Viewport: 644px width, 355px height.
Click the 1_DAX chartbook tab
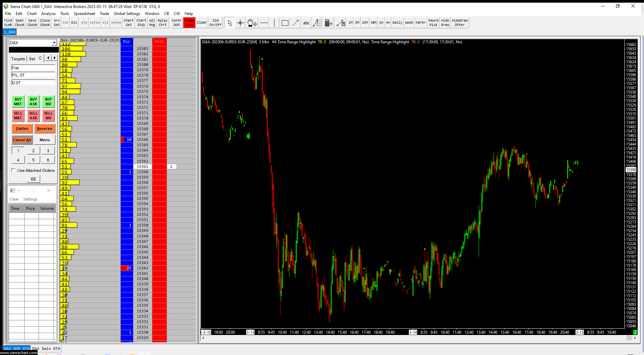(x=10, y=32)
